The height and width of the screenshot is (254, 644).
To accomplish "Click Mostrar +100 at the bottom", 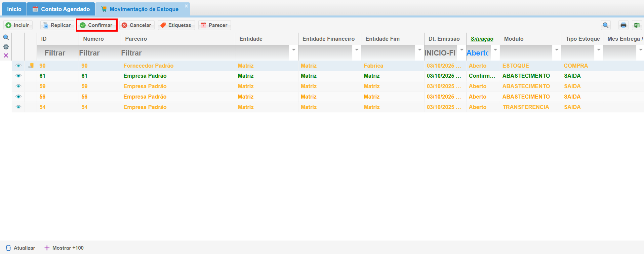I will pyautogui.click(x=64, y=248).
